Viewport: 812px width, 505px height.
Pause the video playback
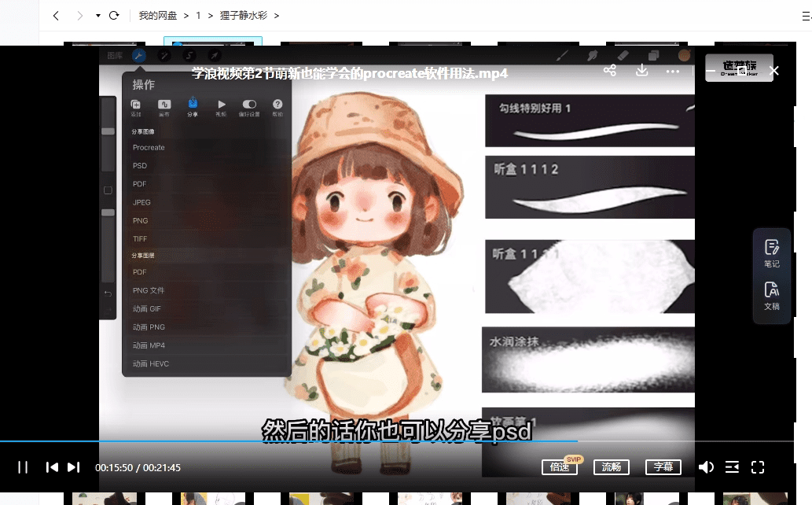tap(23, 467)
